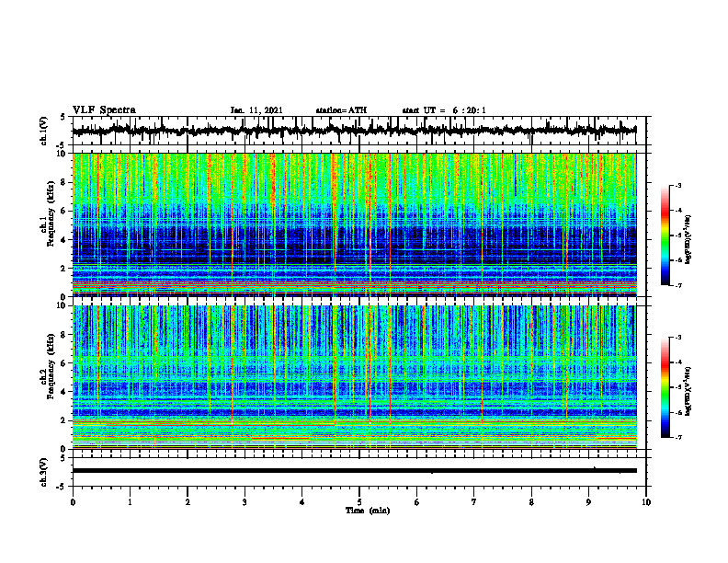The width and height of the screenshot is (728, 563).
Task: Click the "10" tick on the Time axis
Action: (646, 502)
